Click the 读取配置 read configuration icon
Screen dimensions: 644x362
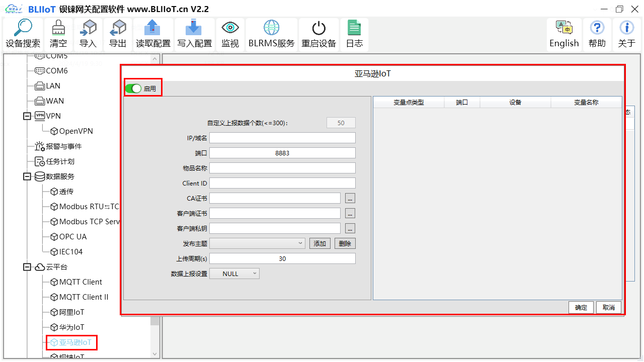153,34
